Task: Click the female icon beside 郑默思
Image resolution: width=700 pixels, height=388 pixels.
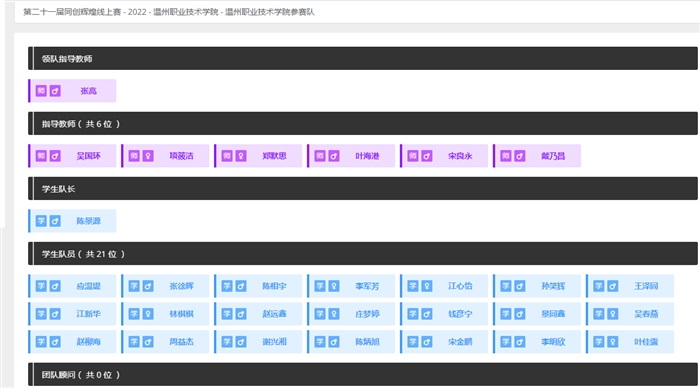Action: 241,156
